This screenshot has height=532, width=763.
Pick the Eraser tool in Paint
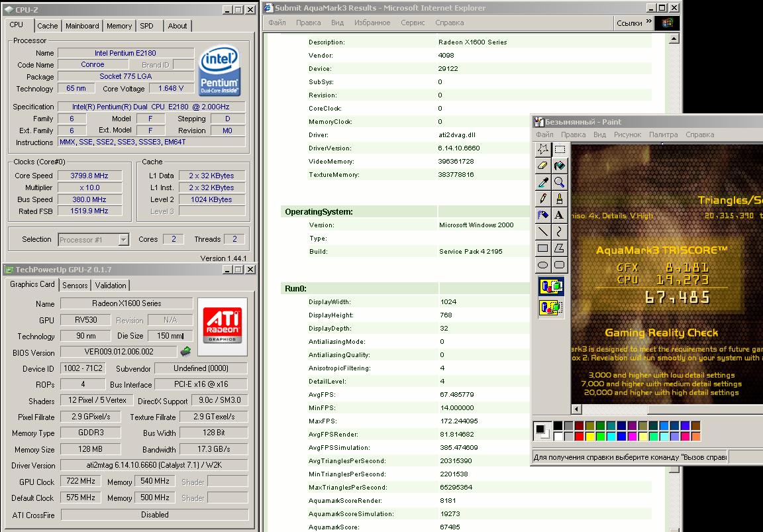click(x=542, y=166)
